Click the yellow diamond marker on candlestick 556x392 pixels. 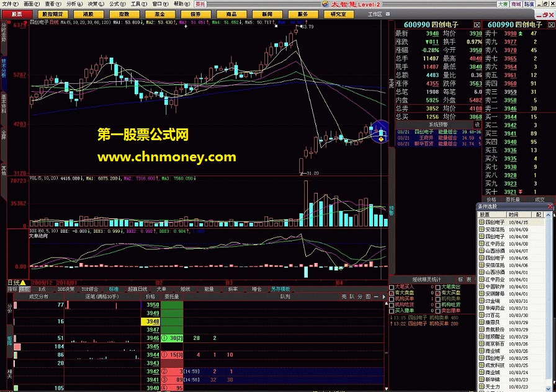(381, 140)
